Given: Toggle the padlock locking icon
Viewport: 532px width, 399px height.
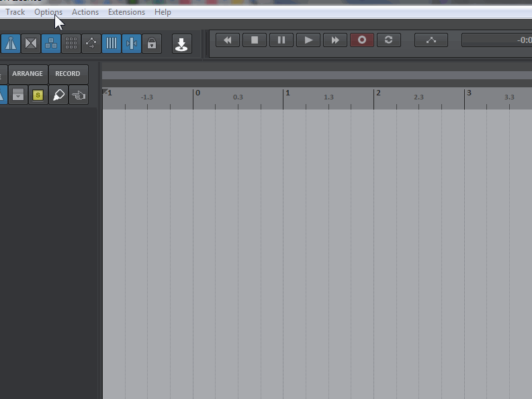Looking at the screenshot, I should click(x=152, y=44).
